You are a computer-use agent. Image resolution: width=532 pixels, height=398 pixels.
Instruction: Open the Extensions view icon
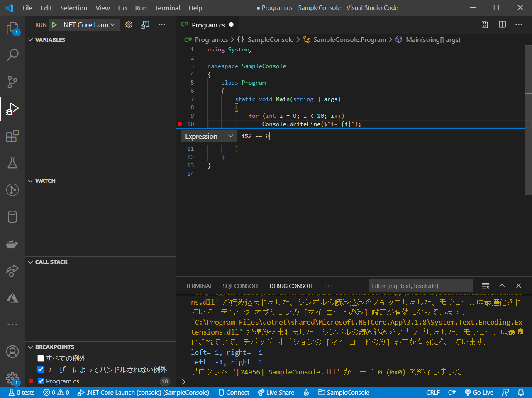(12, 136)
